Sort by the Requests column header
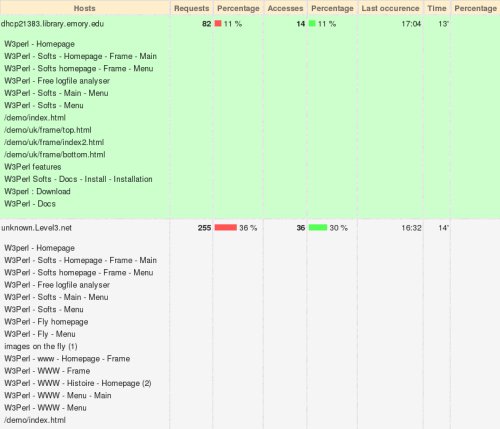The width and height of the screenshot is (500, 429). 192,9
